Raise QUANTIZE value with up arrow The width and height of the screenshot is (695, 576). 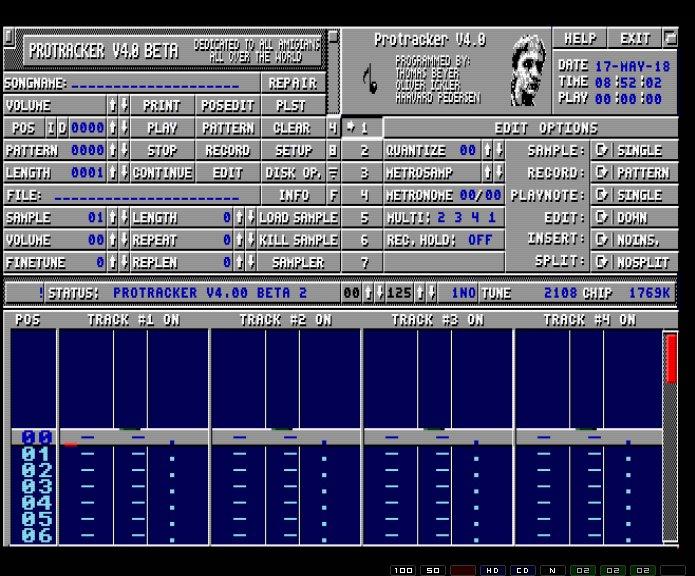point(487,150)
